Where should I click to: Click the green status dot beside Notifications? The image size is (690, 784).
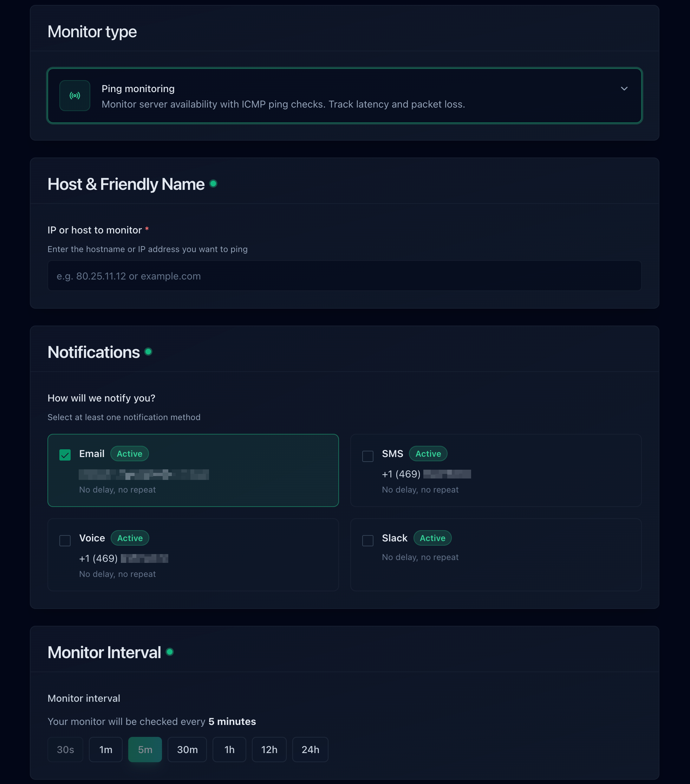pos(149,351)
